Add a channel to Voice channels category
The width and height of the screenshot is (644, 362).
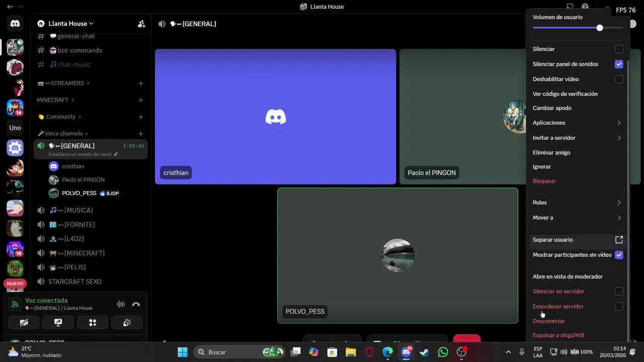[141, 134]
